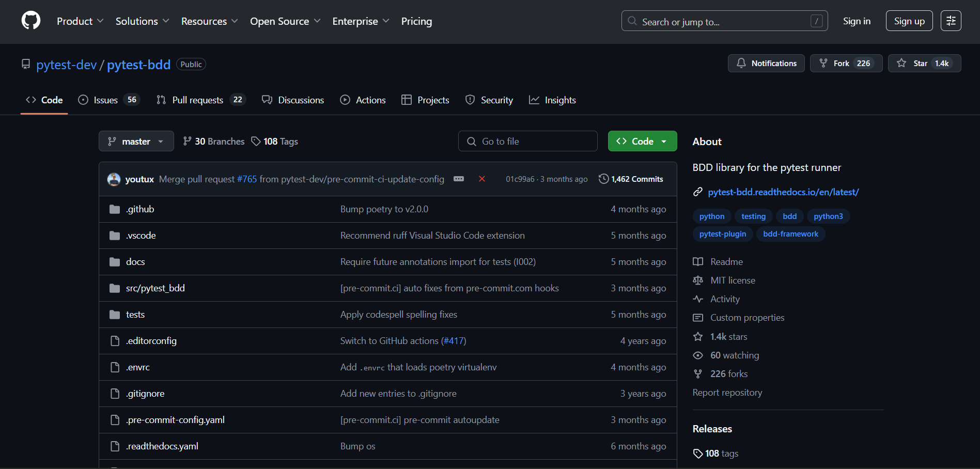Image resolution: width=980 pixels, height=469 pixels.
Task: Click the Sign up button
Action: [909, 21]
